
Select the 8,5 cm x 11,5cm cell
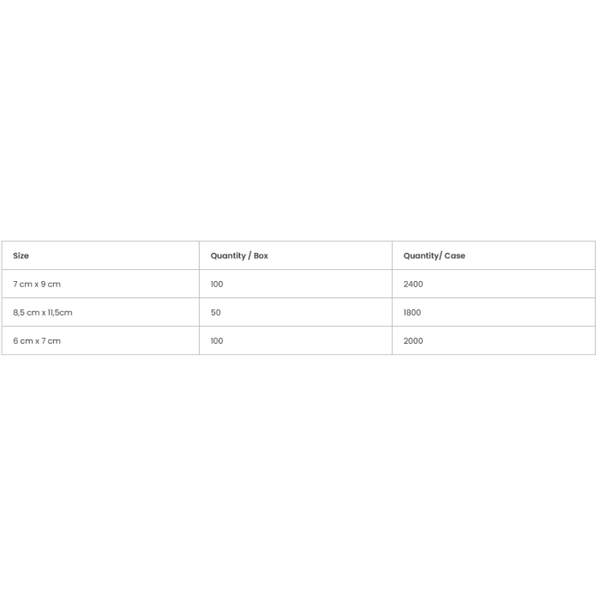coord(100,312)
